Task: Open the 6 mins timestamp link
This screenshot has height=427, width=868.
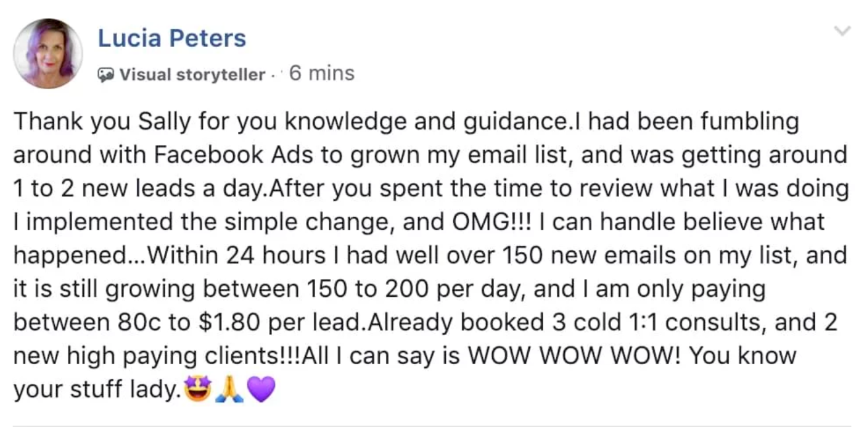Action: [322, 73]
